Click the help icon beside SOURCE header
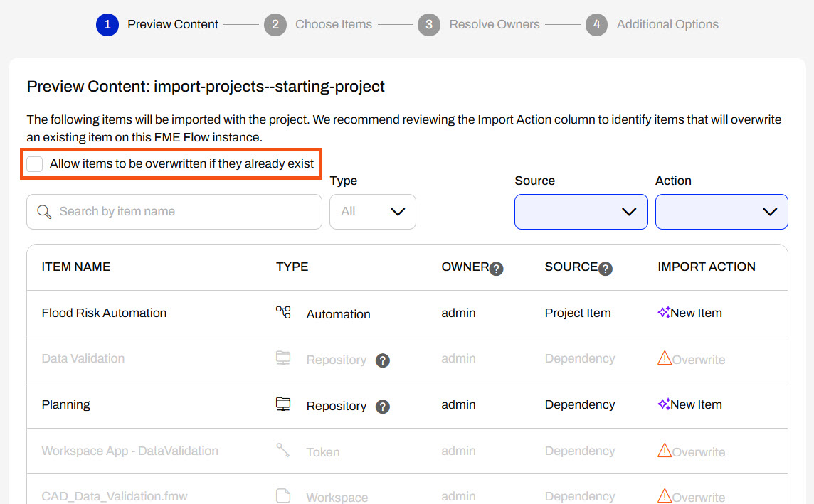 click(x=606, y=269)
